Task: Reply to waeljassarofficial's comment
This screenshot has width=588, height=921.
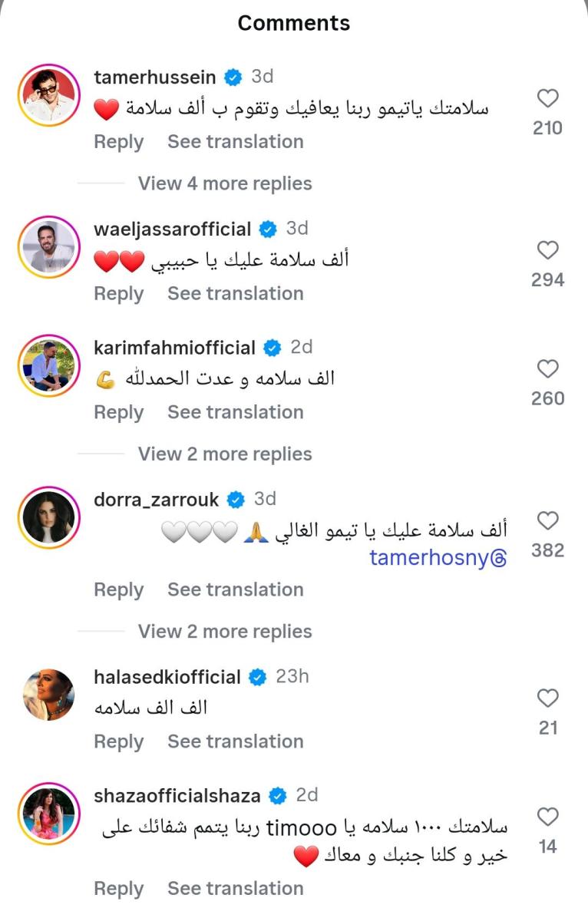Action: 118,293
